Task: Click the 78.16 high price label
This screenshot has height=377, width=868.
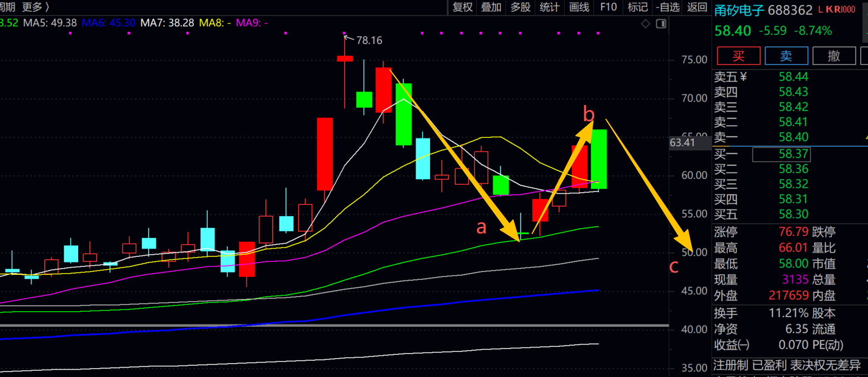Action: [369, 40]
